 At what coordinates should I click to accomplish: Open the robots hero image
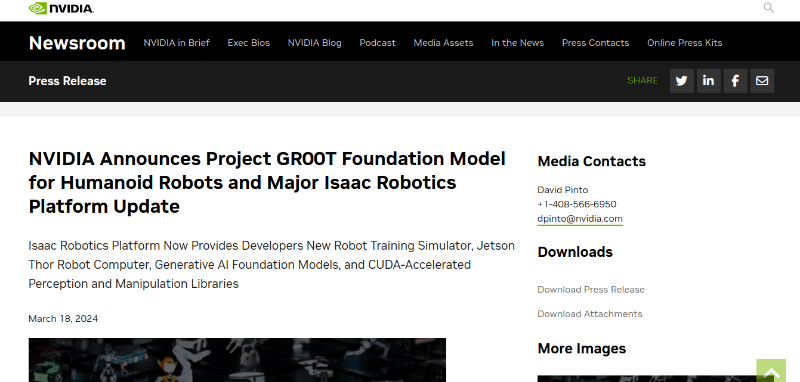pyautogui.click(x=237, y=360)
